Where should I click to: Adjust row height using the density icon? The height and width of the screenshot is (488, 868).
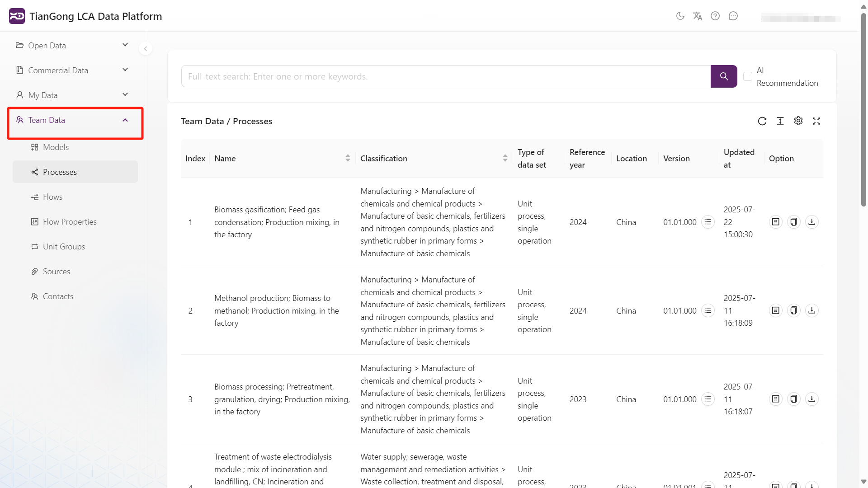(x=780, y=121)
